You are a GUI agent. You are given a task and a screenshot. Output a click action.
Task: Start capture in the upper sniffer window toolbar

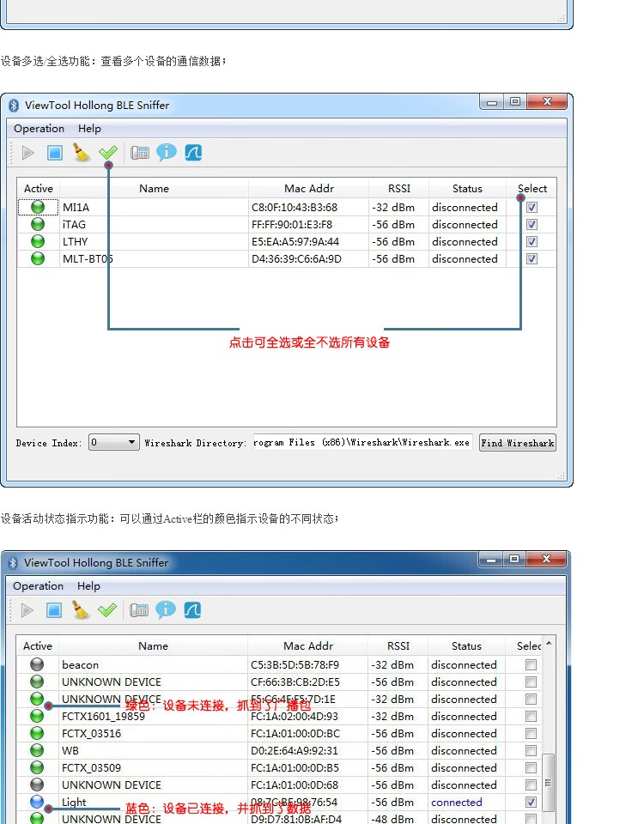[x=28, y=153]
